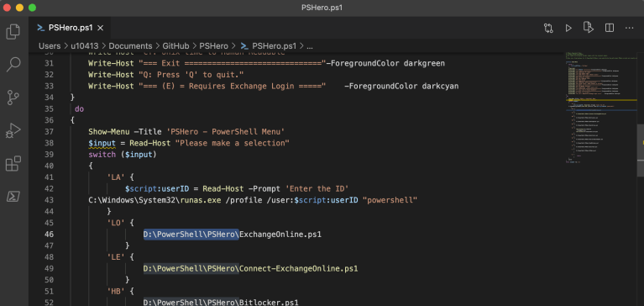Click 'Bitlocker.ps1' on line 52
This screenshot has height=306, width=644.
[x=269, y=303]
